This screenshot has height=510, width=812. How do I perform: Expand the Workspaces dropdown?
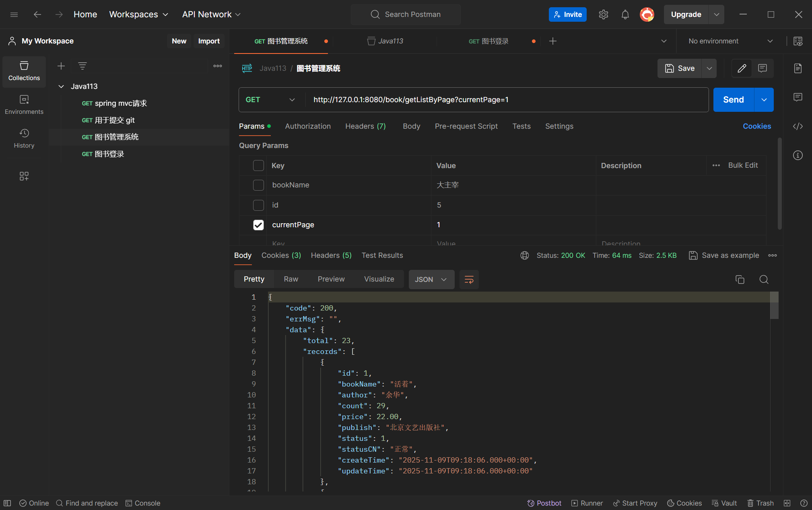pyautogui.click(x=139, y=14)
